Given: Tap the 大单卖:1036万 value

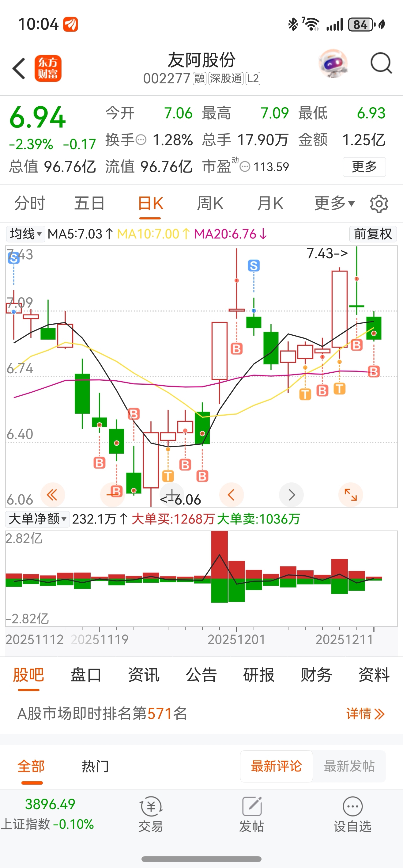Looking at the screenshot, I should [258, 519].
